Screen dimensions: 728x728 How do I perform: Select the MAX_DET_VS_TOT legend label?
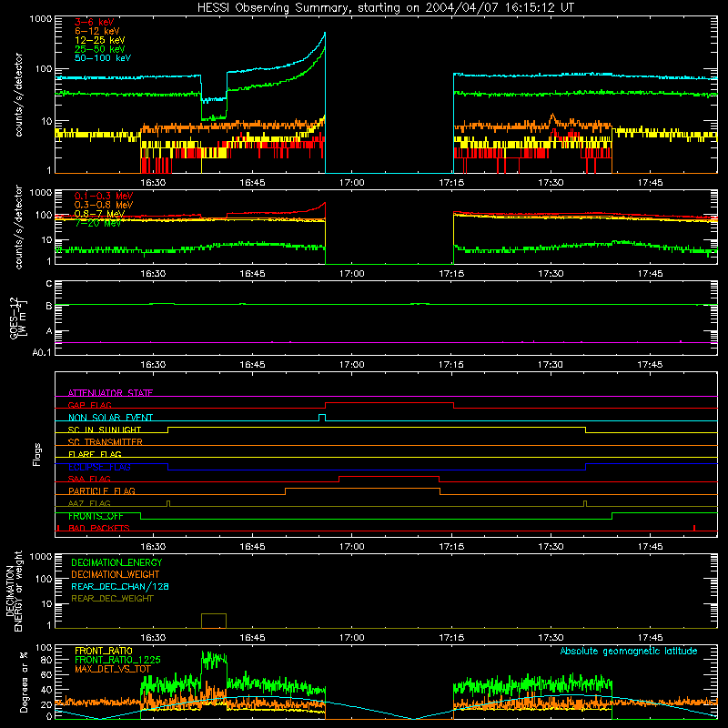[113, 670]
